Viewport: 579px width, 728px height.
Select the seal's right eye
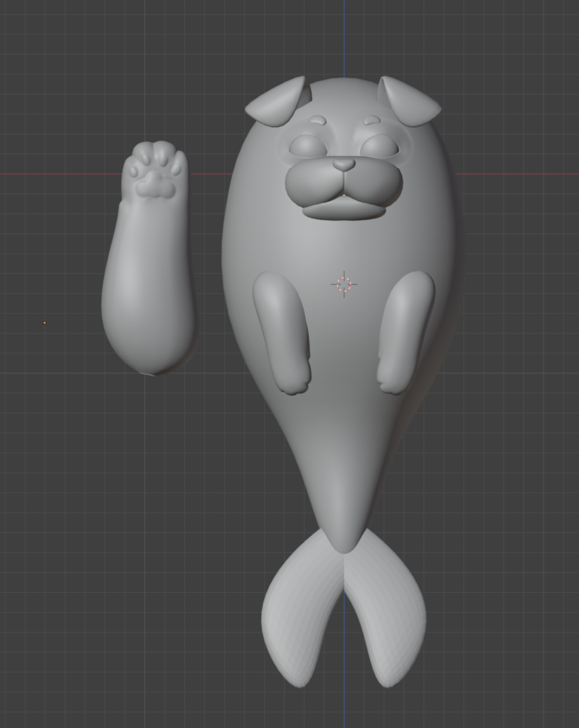pos(380,146)
